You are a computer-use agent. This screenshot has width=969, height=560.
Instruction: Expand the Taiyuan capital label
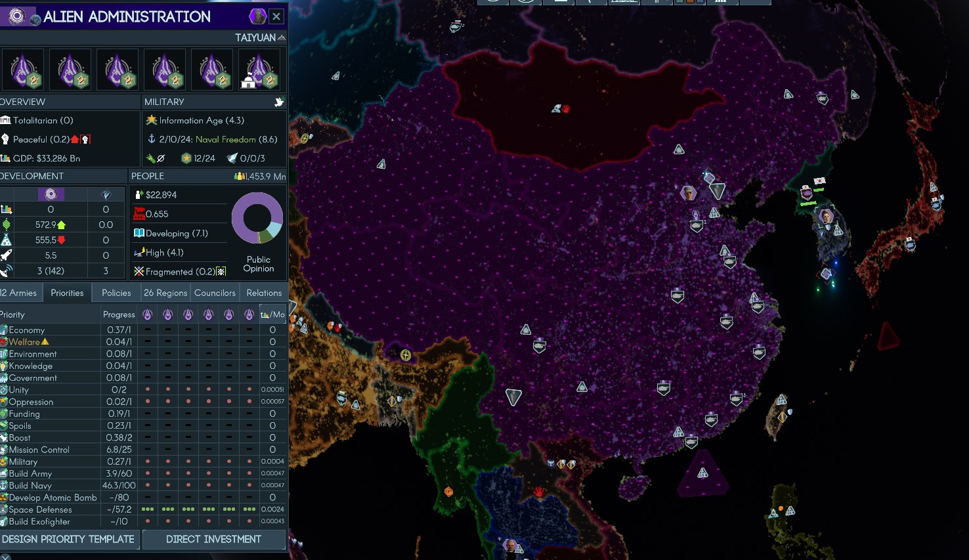(x=261, y=37)
